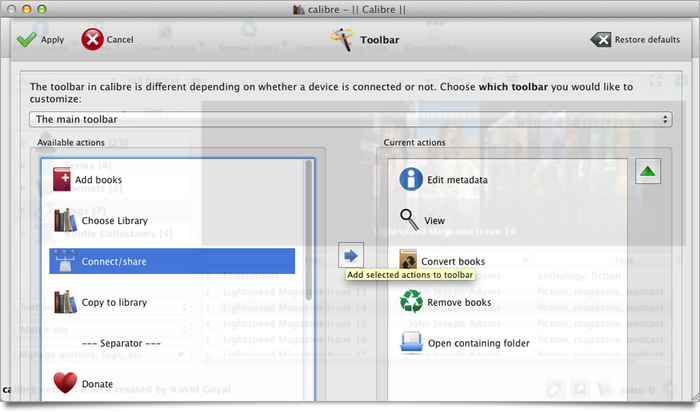Click the Available actions list scrollbar
700x412 pixels.
(308, 230)
